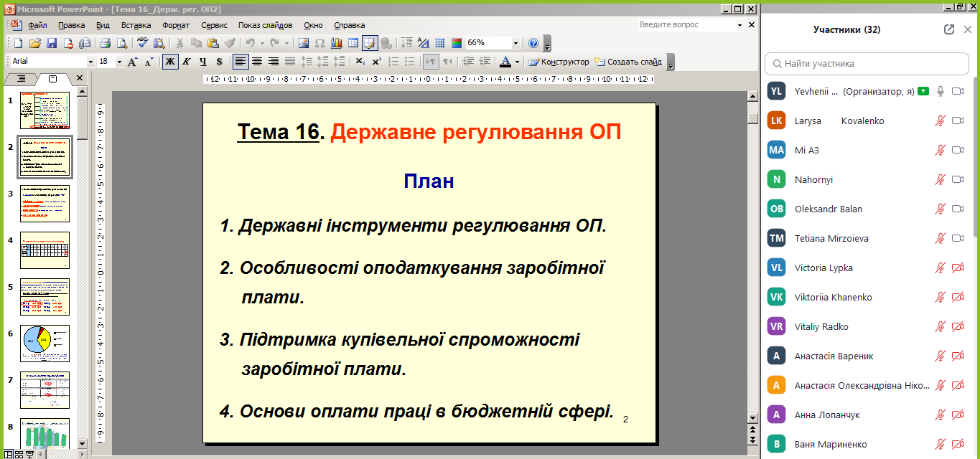Toggle underline formatting (Ч)
Screen dimensions: 980x459
click(203, 62)
